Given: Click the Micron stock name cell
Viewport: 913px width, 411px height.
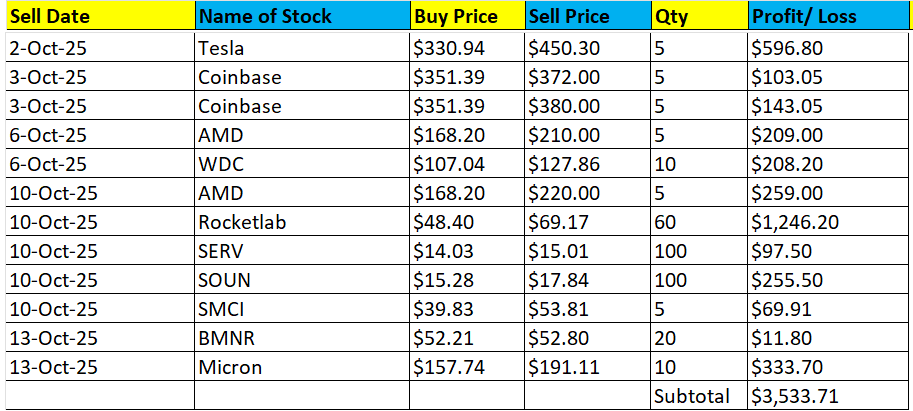Looking at the screenshot, I should (302, 367).
